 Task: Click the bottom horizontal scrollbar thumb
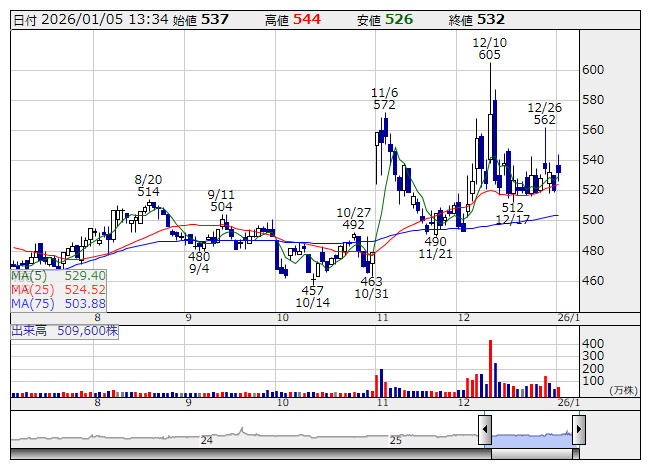[x=532, y=454]
